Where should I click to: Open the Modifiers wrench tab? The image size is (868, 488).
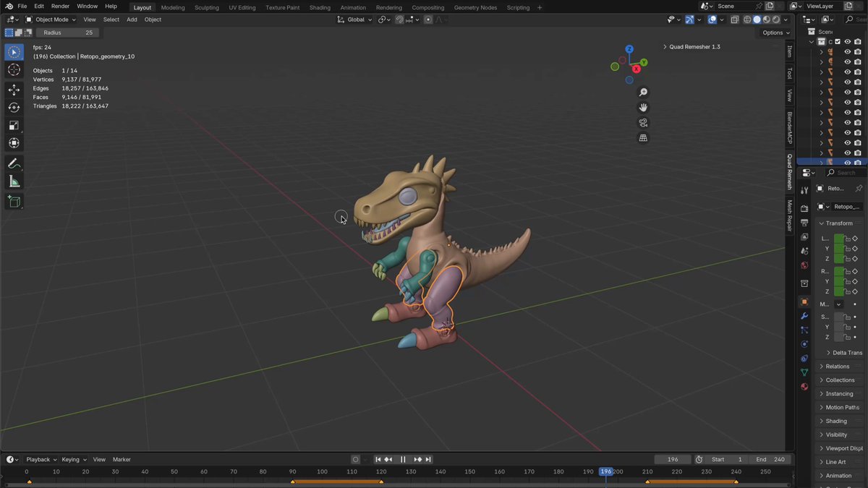coord(804,316)
